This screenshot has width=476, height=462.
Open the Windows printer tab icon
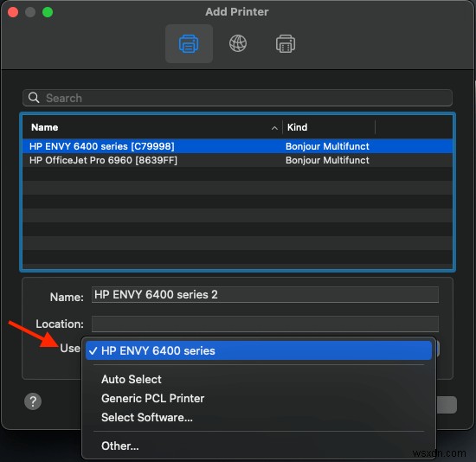(286, 44)
